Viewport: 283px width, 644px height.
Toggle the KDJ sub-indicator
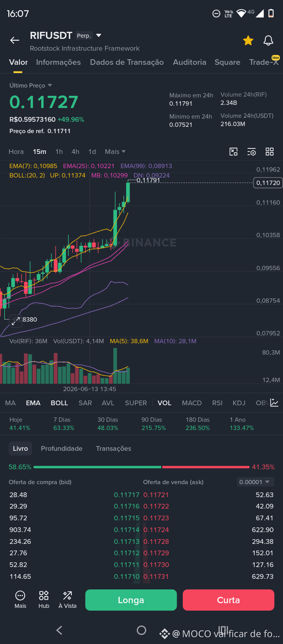(239, 403)
